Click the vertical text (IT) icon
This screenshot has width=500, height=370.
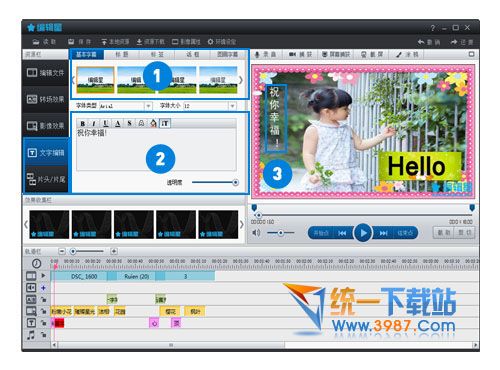pyautogui.click(x=165, y=124)
